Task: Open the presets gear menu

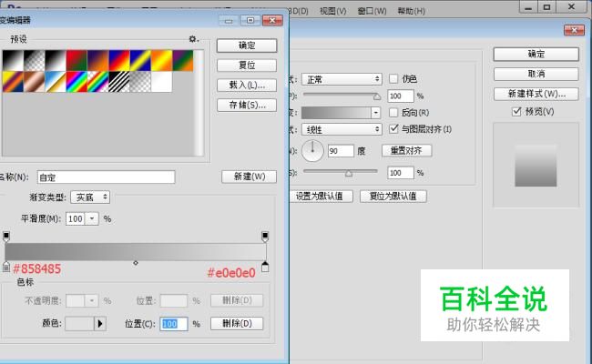Action: tap(192, 39)
